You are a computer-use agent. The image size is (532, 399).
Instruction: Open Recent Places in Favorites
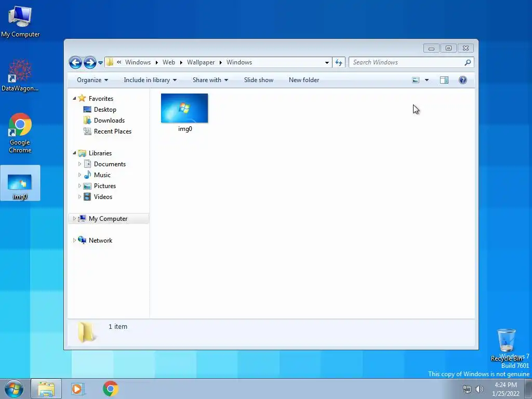[x=112, y=131]
